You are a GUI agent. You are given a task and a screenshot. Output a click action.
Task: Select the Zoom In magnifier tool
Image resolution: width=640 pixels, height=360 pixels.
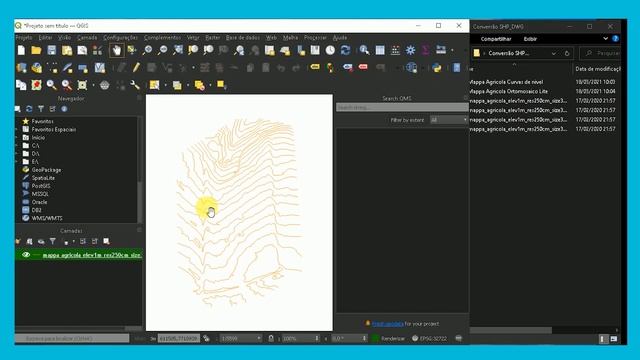[147, 50]
